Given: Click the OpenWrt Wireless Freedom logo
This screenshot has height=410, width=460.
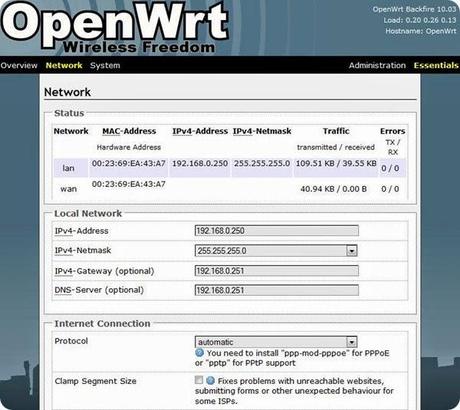Looking at the screenshot, I should [115, 27].
